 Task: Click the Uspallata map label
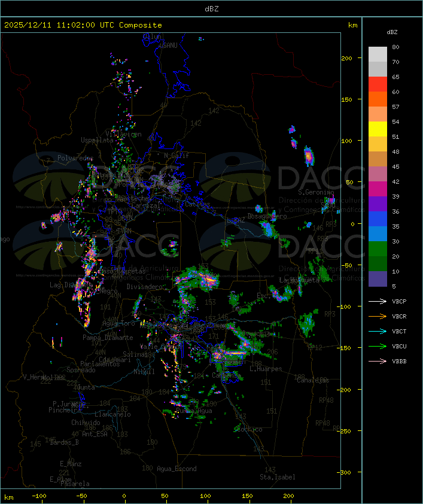(97, 140)
